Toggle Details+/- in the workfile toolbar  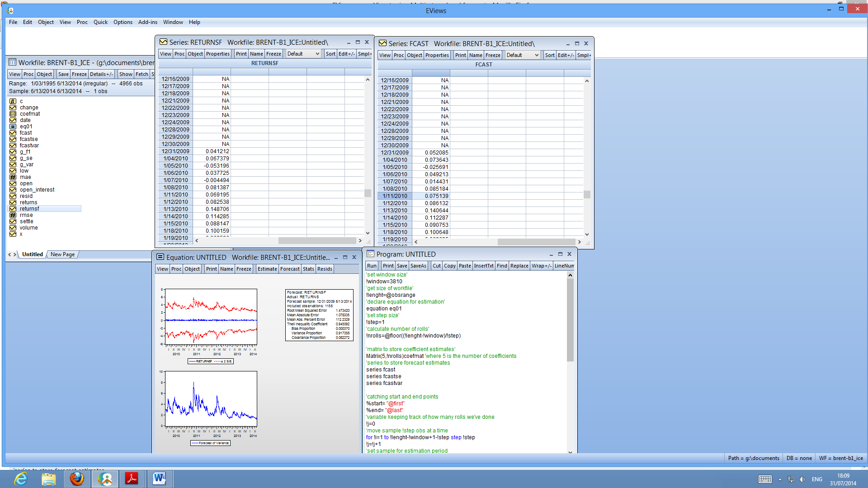pyautogui.click(x=102, y=74)
